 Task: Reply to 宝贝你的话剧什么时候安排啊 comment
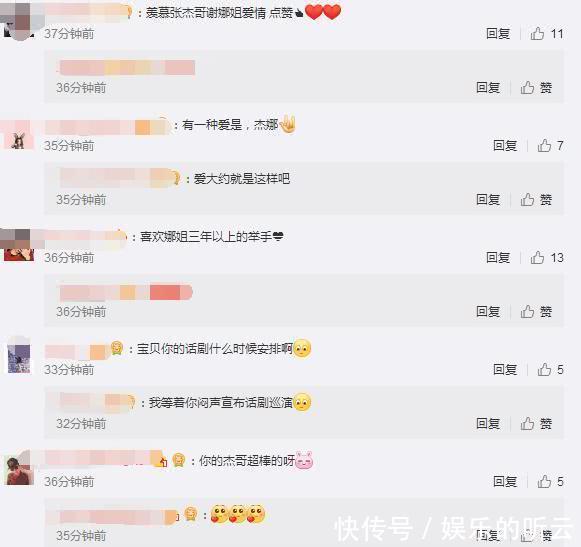tap(505, 369)
